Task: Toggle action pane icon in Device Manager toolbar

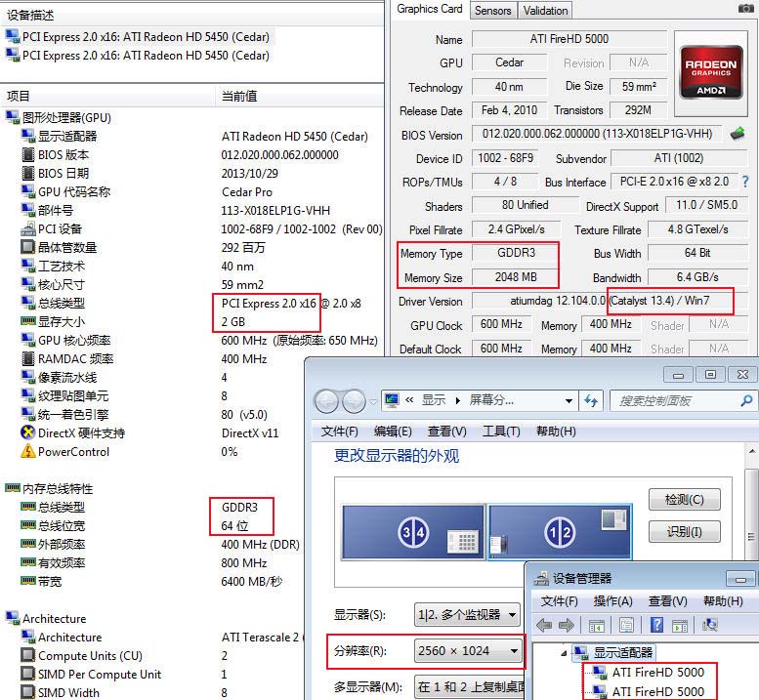Action: [680, 626]
